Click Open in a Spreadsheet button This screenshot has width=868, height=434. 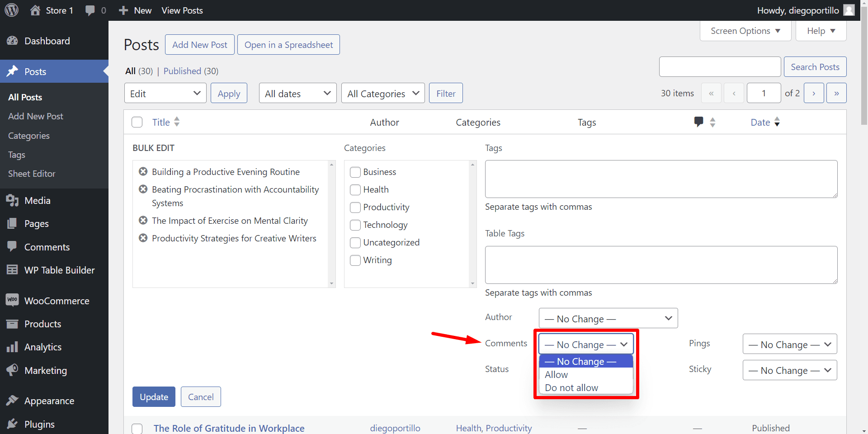point(288,45)
